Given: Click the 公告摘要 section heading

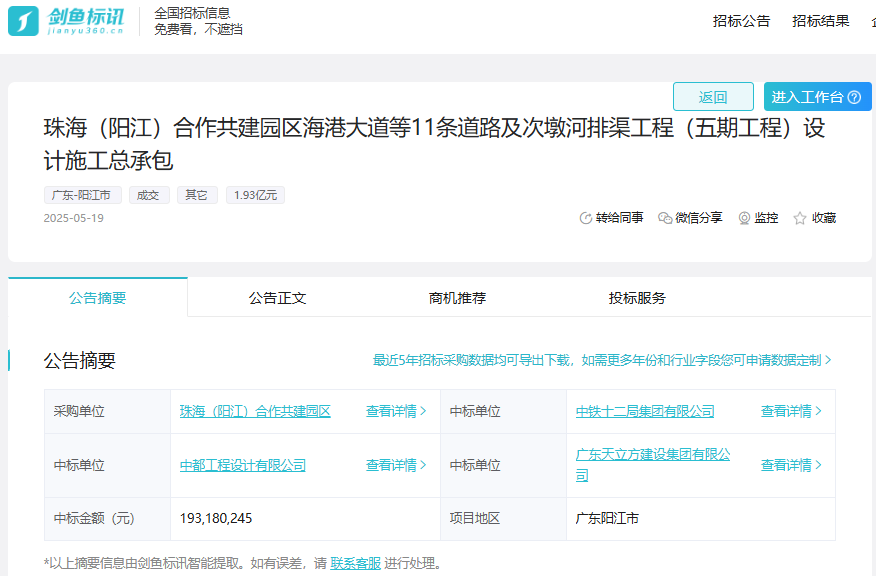Looking at the screenshot, I should click(x=80, y=360).
